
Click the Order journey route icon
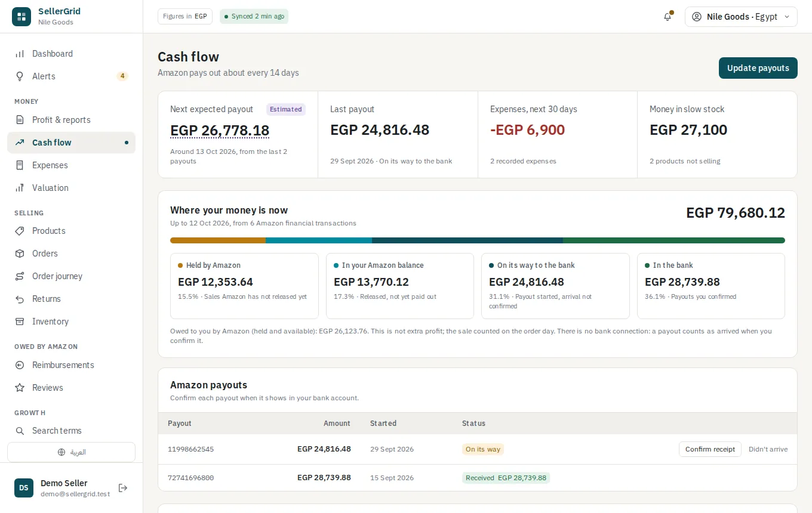[20, 276]
